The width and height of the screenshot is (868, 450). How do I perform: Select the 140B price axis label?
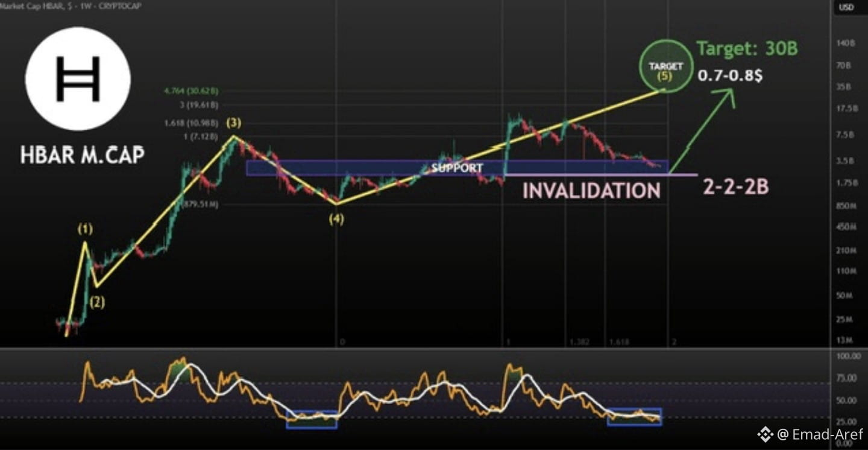coord(846,43)
